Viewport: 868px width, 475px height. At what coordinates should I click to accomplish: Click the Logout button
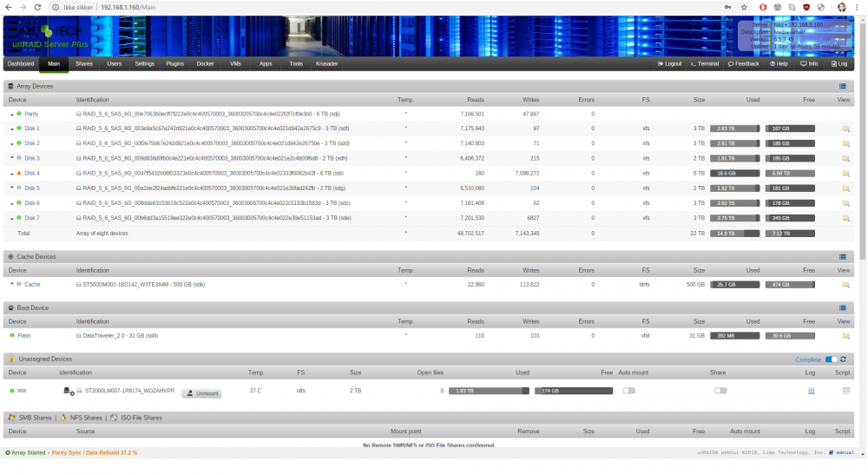pyautogui.click(x=670, y=63)
